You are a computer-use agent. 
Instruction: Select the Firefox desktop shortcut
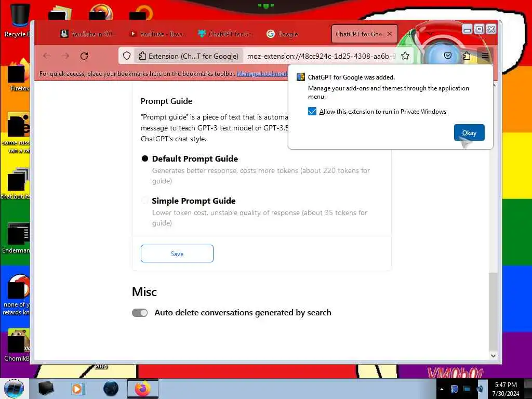18,75
